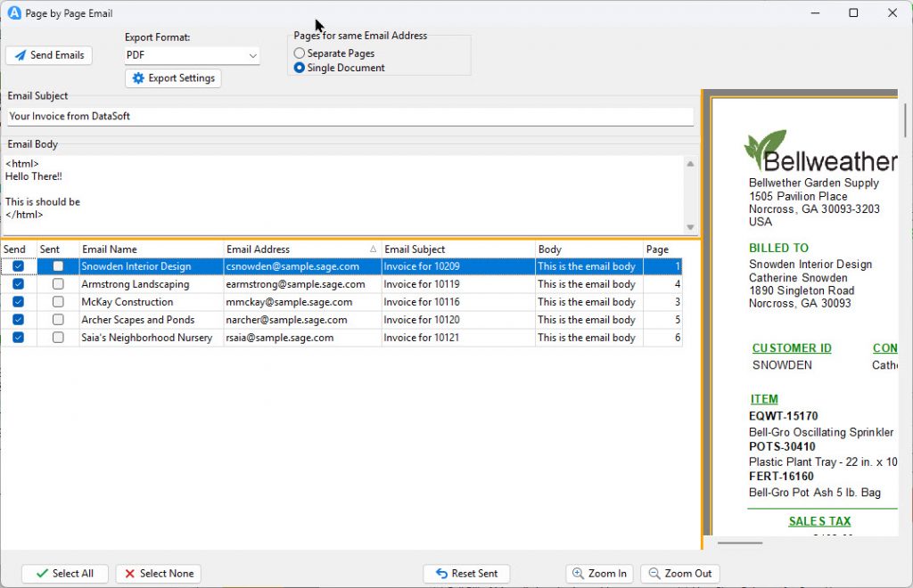Click the Email Body scrollbar down arrow

coord(688,227)
